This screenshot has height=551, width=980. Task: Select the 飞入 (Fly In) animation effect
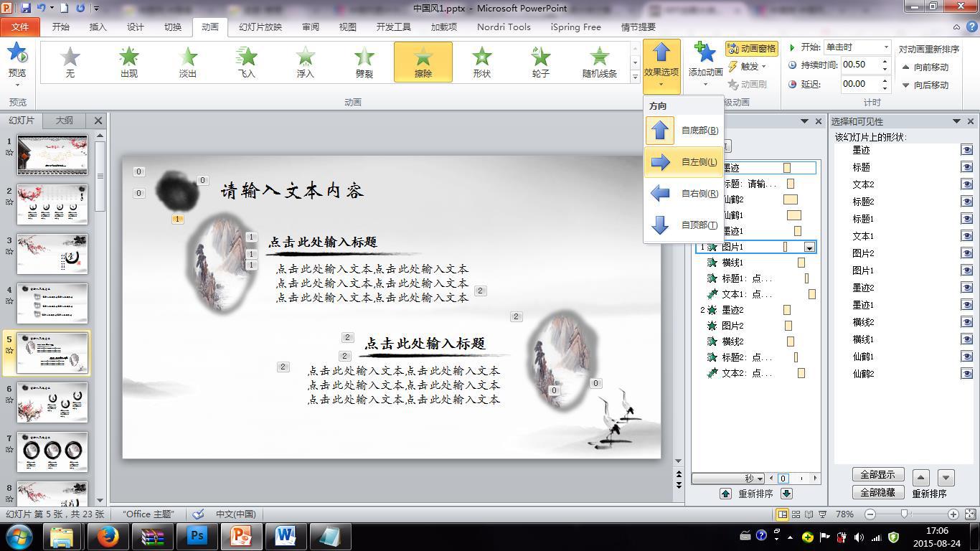[x=247, y=62]
